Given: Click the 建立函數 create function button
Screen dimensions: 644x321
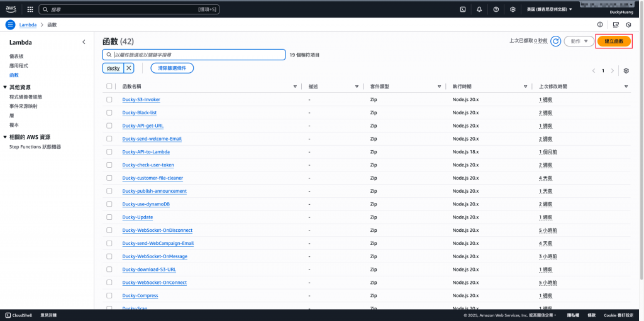Looking at the screenshot, I should pyautogui.click(x=614, y=41).
